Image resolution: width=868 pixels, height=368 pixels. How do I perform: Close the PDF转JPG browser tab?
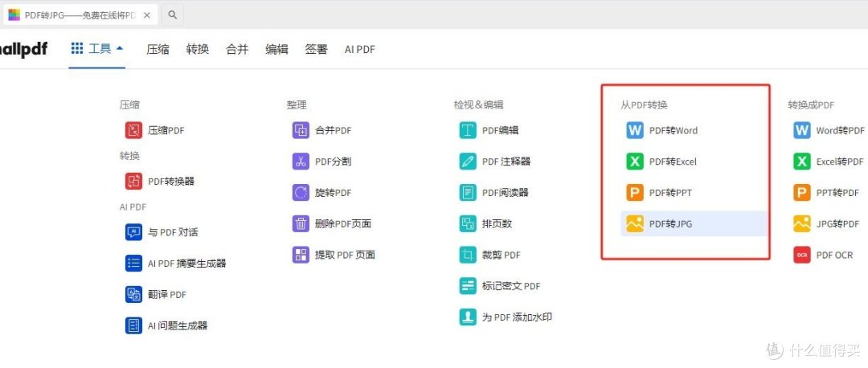(147, 15)
